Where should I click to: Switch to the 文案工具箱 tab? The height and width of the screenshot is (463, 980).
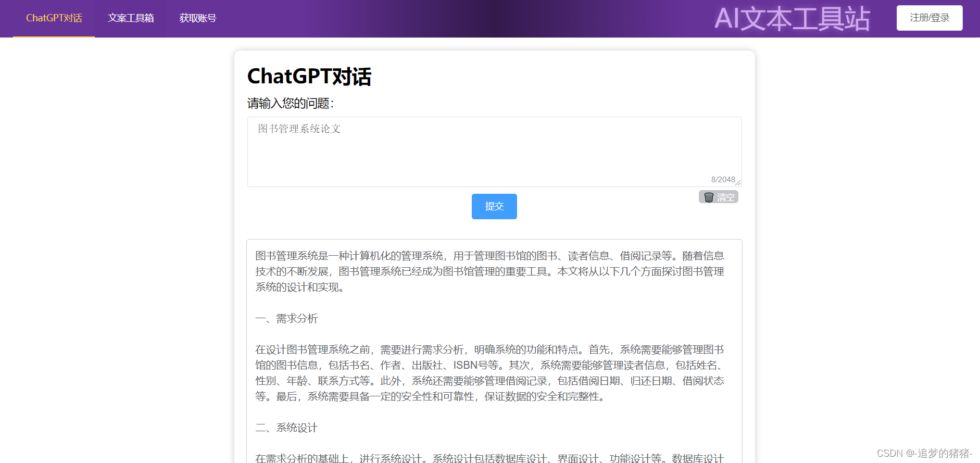coord(131,18)
